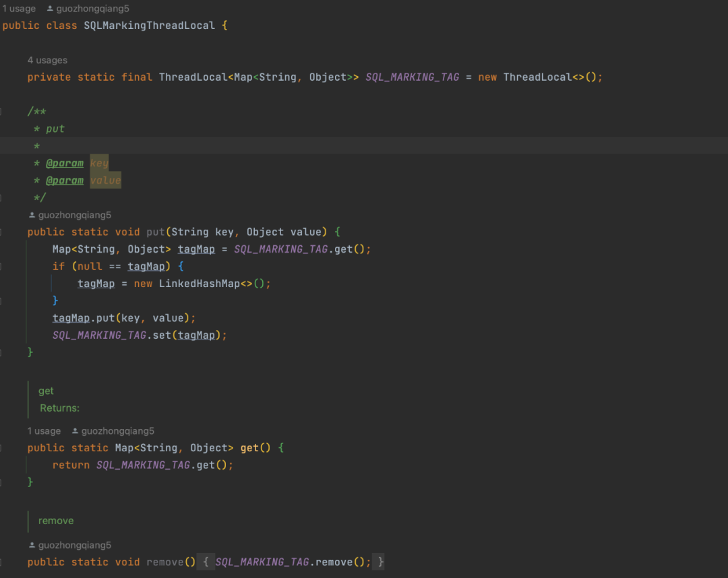Viewport: 728px width, 578px height.
Task: Click the author icon beside top guozhongqiang5
Action: [50, 8]
